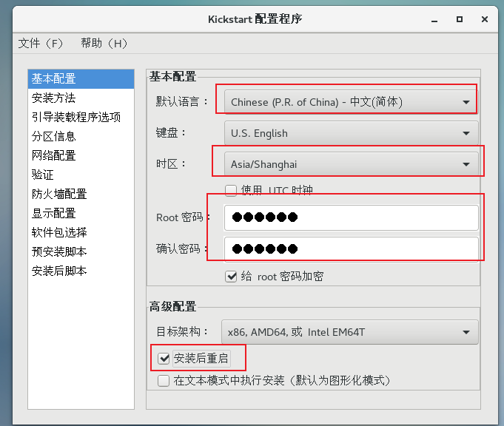Uncheck 给 root 密码加密
The width and height of the screenshot is (504, 426).
click(231, 277)
